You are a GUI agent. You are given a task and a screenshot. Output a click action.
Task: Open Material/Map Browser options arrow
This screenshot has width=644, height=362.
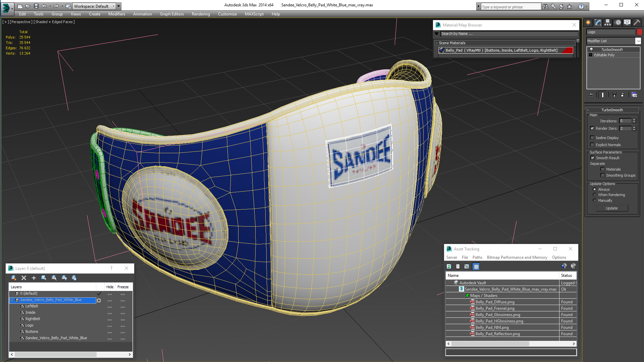point(436,34)
